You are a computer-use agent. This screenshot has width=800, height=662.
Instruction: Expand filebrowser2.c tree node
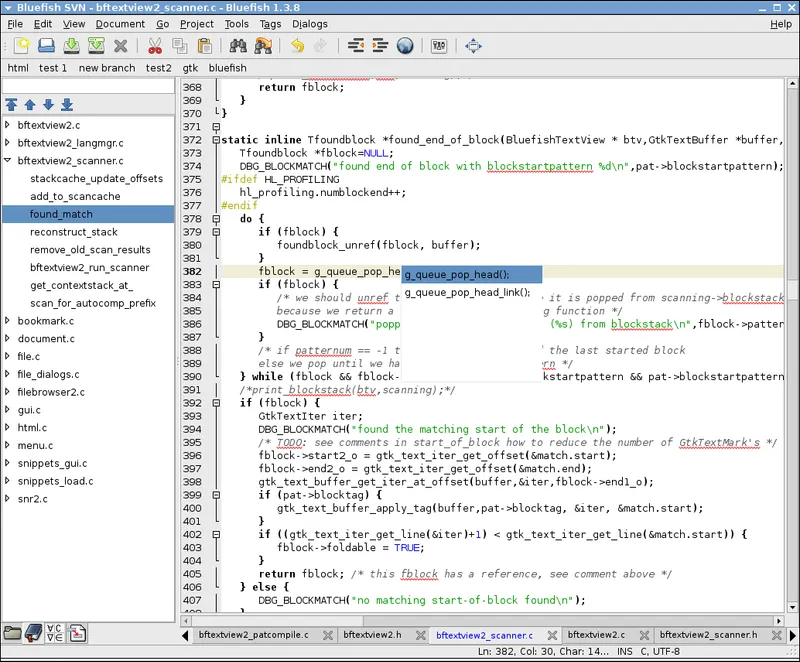pos(7,392)
